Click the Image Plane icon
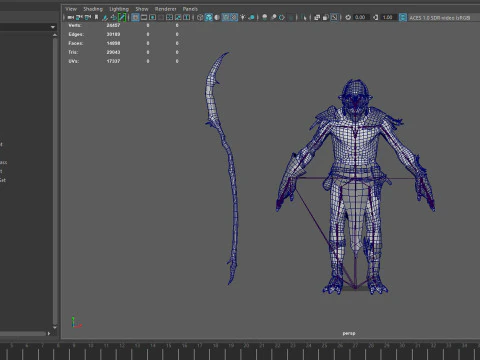Screen dimensions: 480x360 point(104,17)
